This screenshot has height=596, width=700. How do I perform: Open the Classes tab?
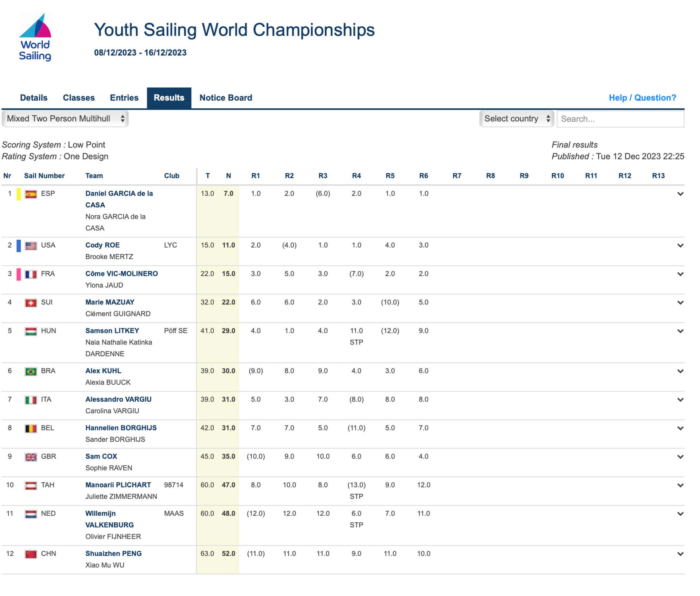point(78,98)
